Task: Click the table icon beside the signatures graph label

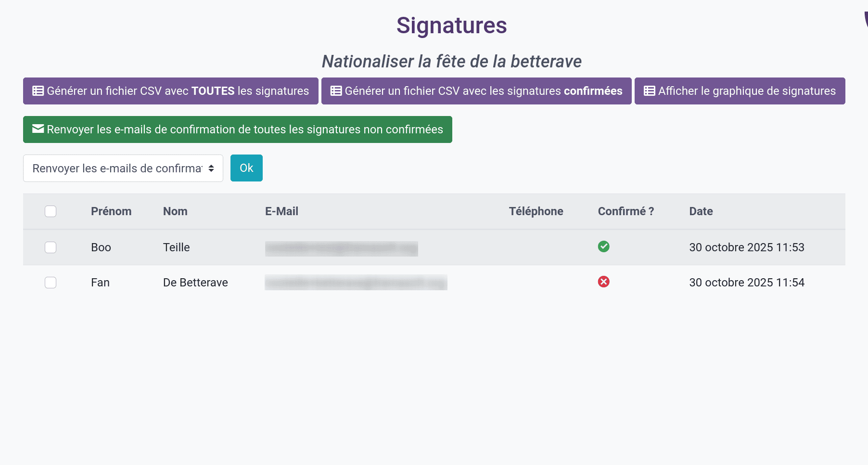Action: pyautogui.click(x=649, y=91)
